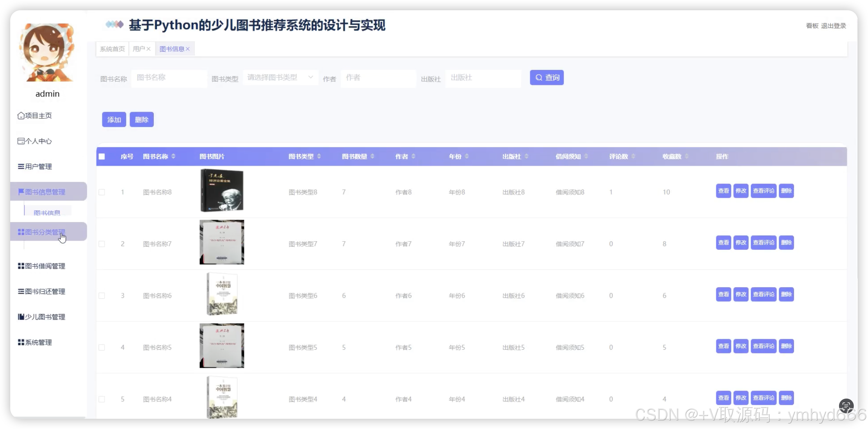Image resolution: width=868 pixels, height=429 pixels.
Task: Click the 用户管理 list icon
Action: [21, 166]
